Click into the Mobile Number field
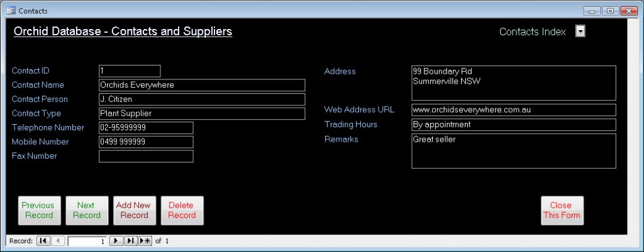 point(146,142)
